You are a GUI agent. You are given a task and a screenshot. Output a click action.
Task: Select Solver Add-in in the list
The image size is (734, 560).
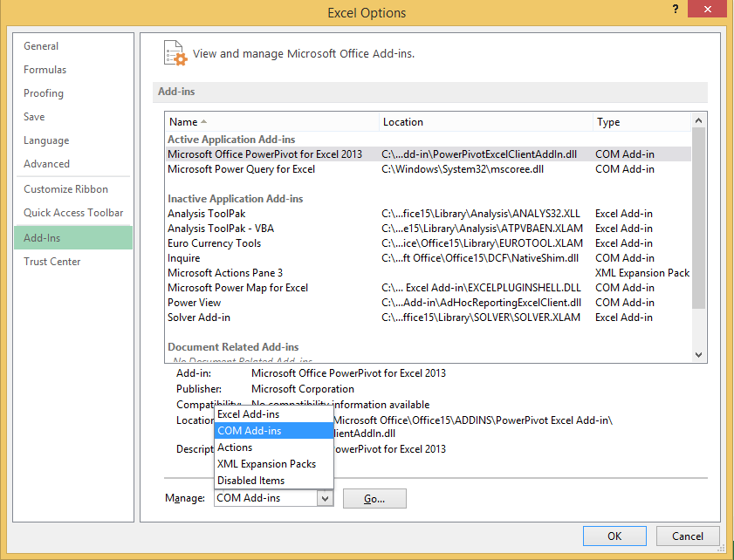pyautogui.click(x=199, y=318)
